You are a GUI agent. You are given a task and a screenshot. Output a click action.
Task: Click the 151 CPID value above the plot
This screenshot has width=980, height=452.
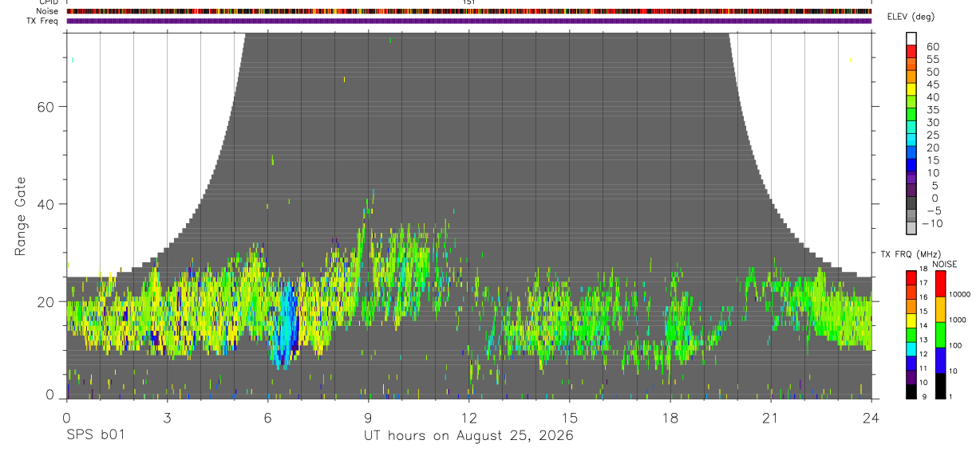click(x=469, y=2)
